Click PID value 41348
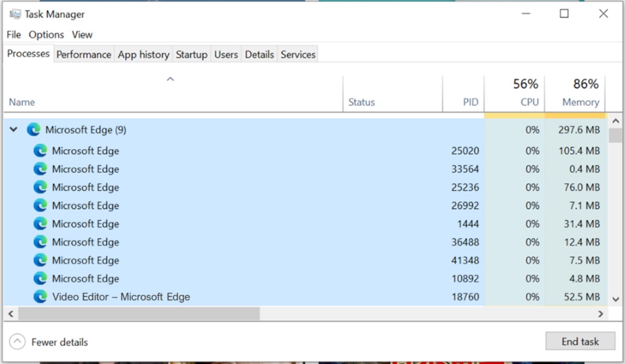Screen dimensions: 625x364 pos(465,261)
